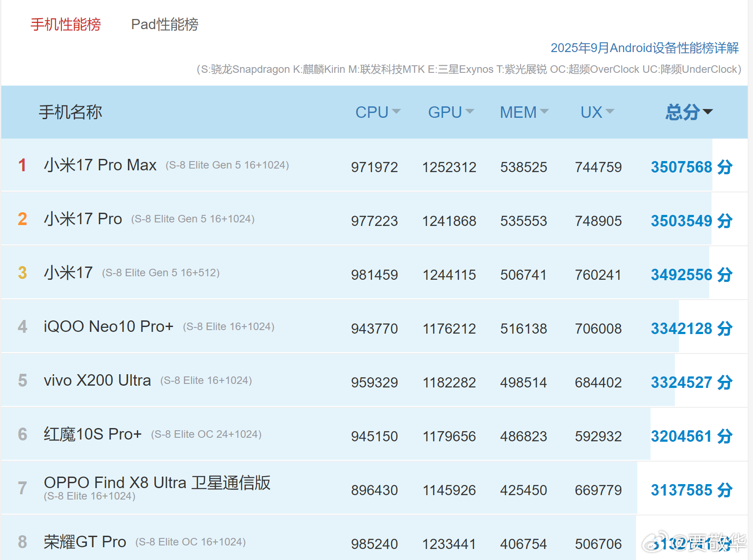Sort the table by GPU score
This screenshot has height=560, width=753.
(451, 112)
